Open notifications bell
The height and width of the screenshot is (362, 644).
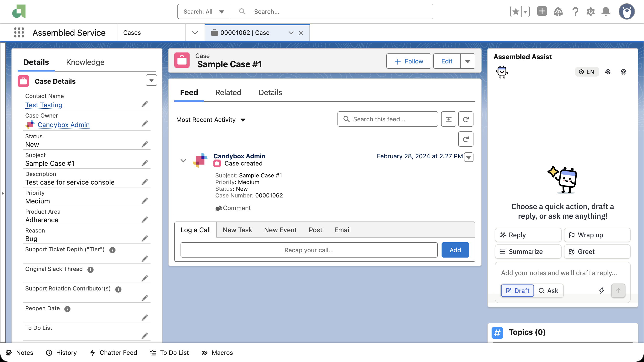(x=606, y=11)
